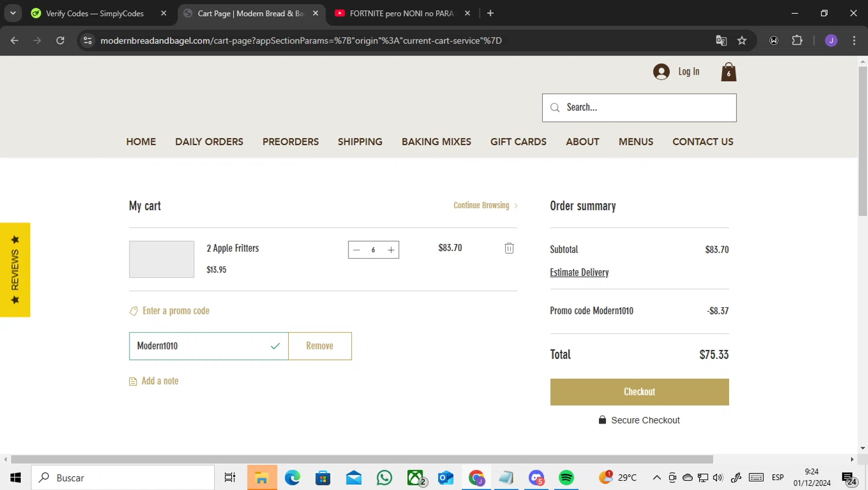Delete Apple Fritters with trash icon
The height and width of the screenshot is (490, 868).
(509, 248)
